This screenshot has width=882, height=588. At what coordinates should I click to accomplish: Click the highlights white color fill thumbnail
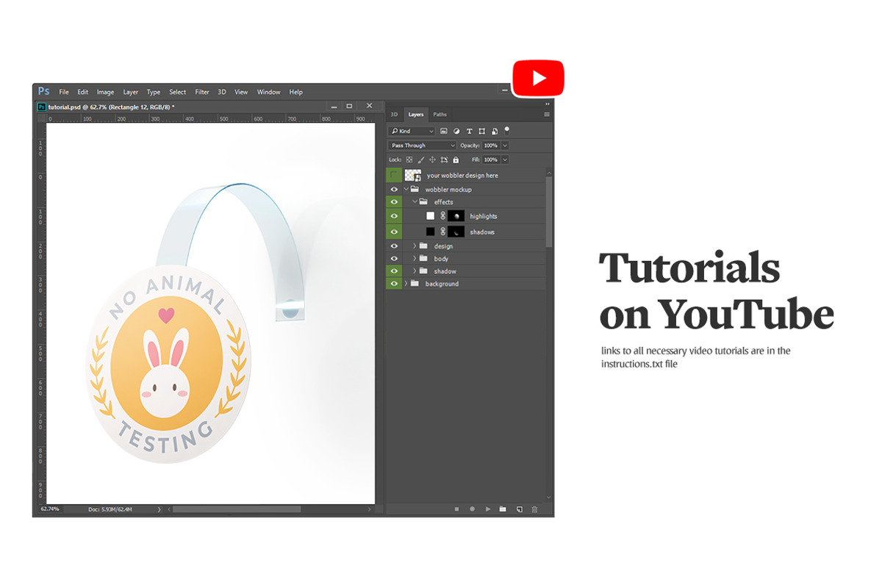pyautogui.click(x=431, y=216)
